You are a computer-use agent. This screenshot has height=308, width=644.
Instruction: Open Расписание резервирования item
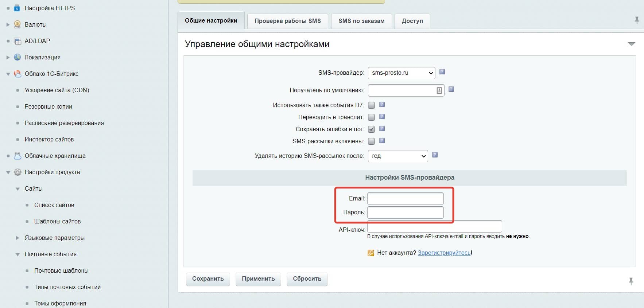coord(64,123)
